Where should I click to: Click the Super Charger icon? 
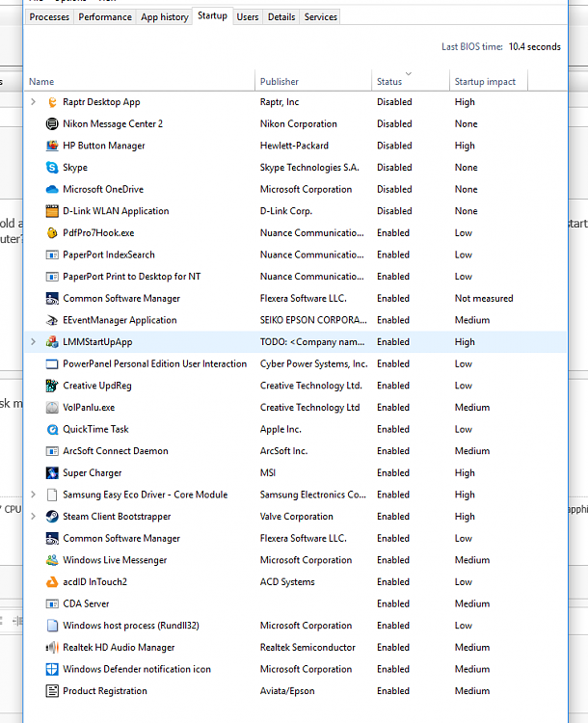(x=52, y=473)
